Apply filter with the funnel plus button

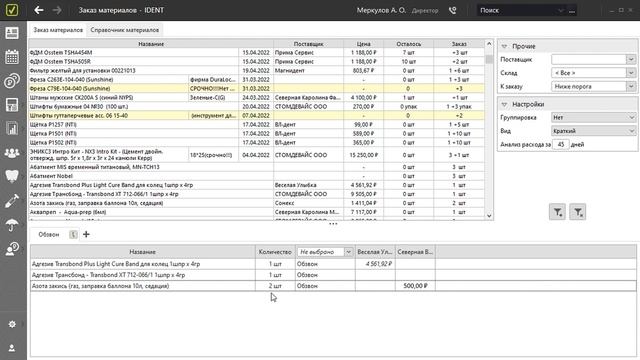coord(557,212)
